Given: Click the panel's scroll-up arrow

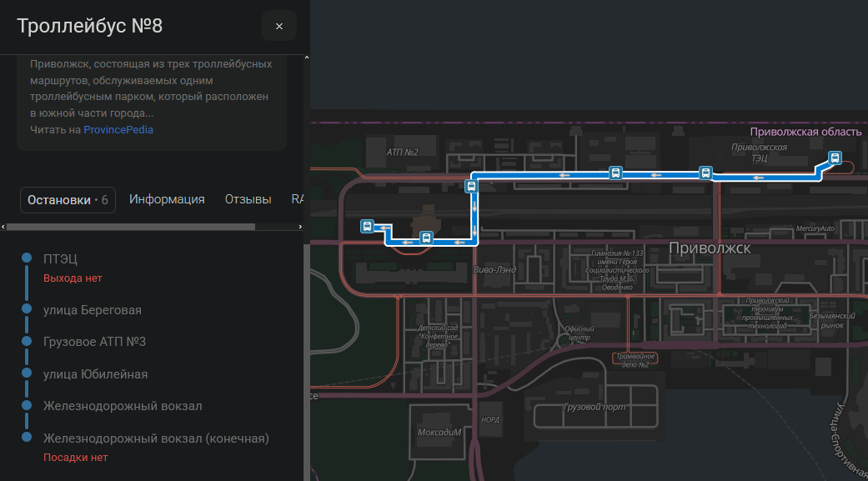Looking at the screenshot, I should coord(305,58).
